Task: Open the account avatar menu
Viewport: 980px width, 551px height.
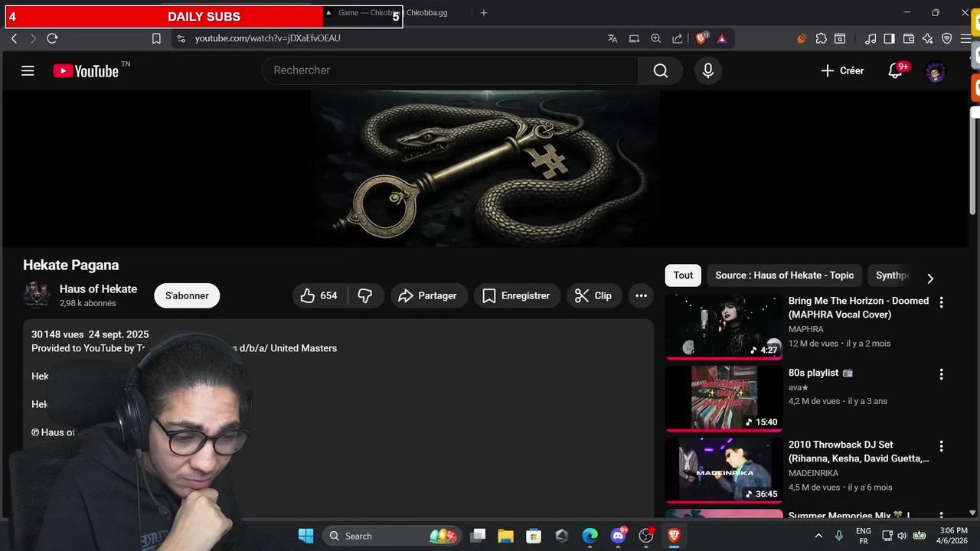Action: click(935, 71)
